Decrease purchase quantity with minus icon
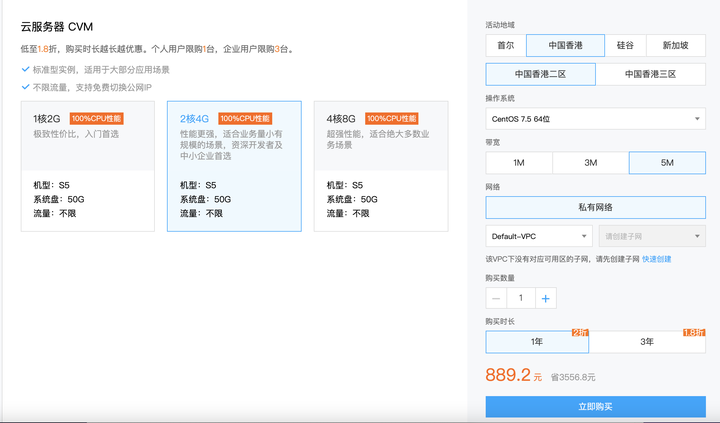This screenshot has width=720, height=423. tap(496, 298)
